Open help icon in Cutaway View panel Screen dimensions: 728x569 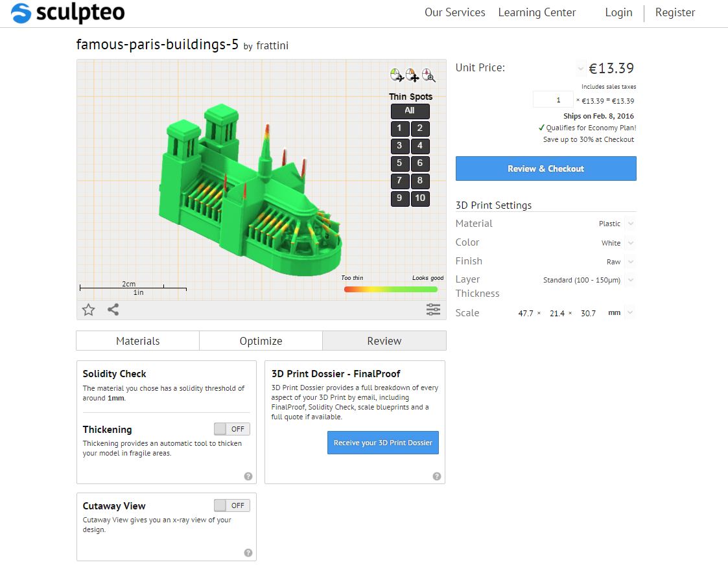[x=248, y=553]
